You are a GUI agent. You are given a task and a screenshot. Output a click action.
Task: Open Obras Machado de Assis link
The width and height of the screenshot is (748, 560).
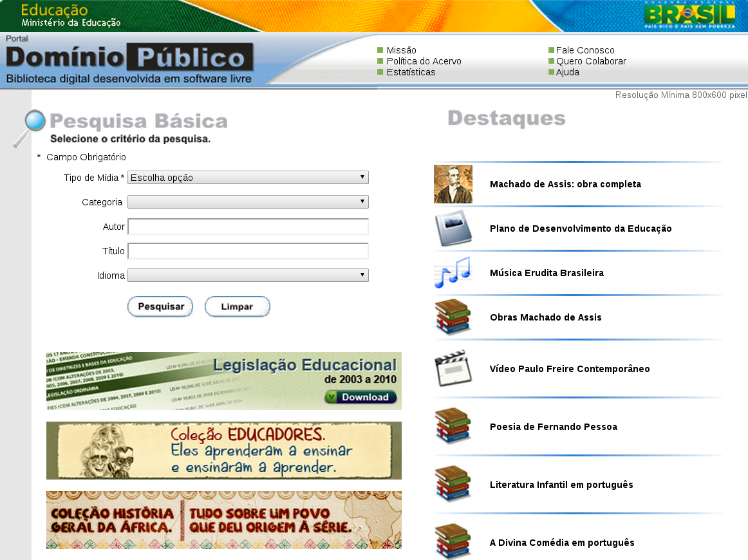[x=546, y=317]
